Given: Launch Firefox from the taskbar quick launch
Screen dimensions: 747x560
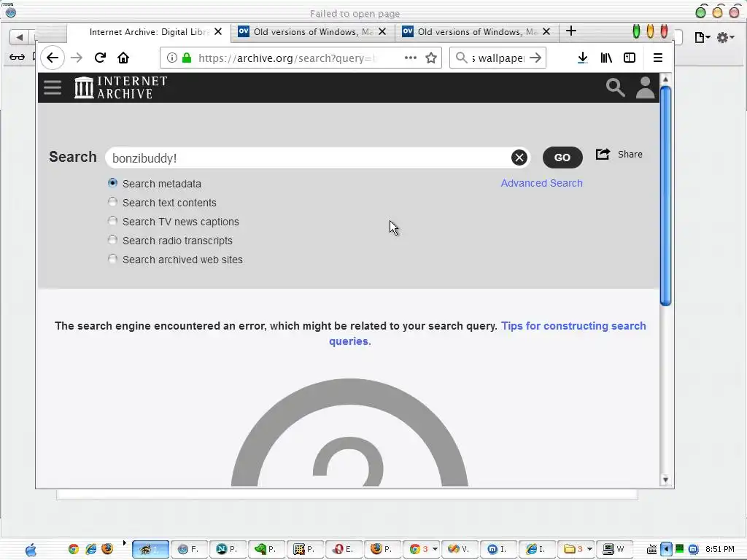Looking at the screenshot, I should pyautogui.click(x=108, y=549).
